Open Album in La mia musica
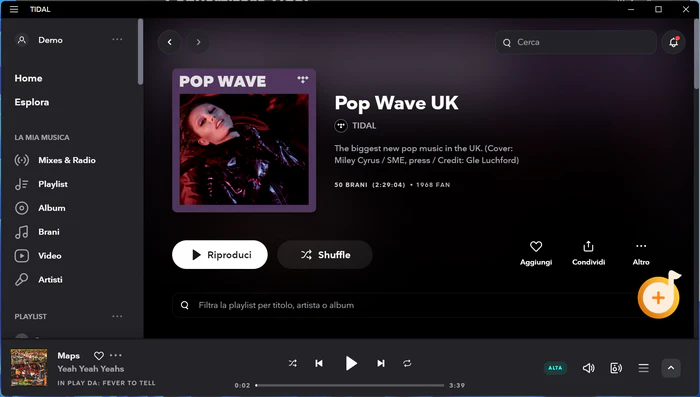Image resolution: width=700 pixels, height=397 pixels. [x=40, y=208]
